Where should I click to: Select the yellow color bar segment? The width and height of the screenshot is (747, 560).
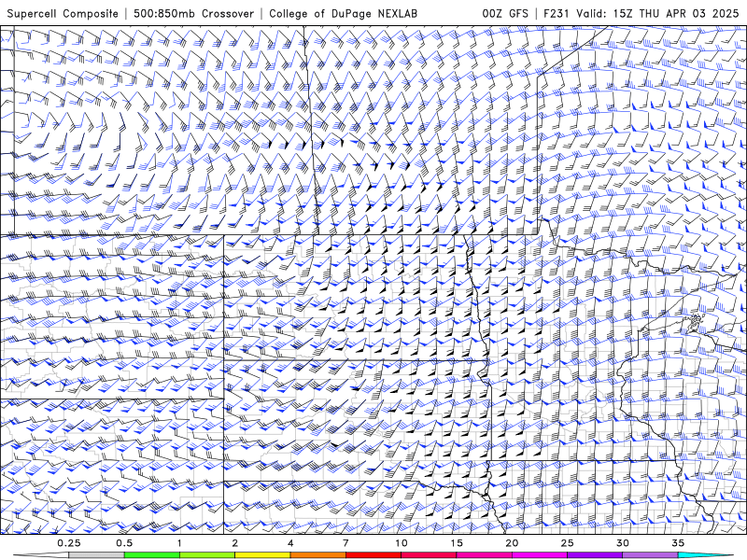coord(262,555)
